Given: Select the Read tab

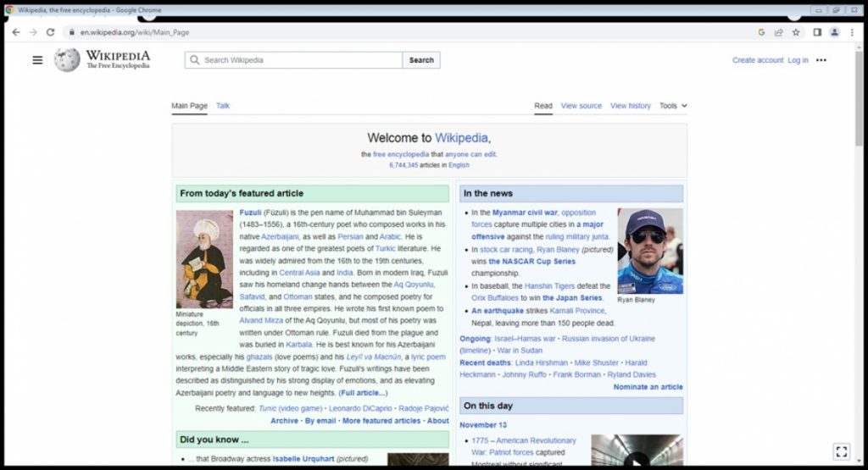Looking at the screenshot, I should point(543,106).
